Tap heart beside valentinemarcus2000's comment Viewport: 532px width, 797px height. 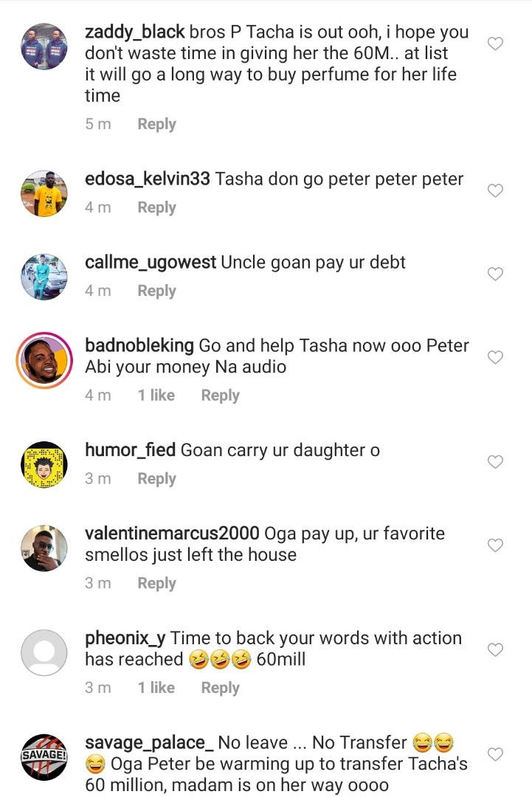(x=496, y=545)
